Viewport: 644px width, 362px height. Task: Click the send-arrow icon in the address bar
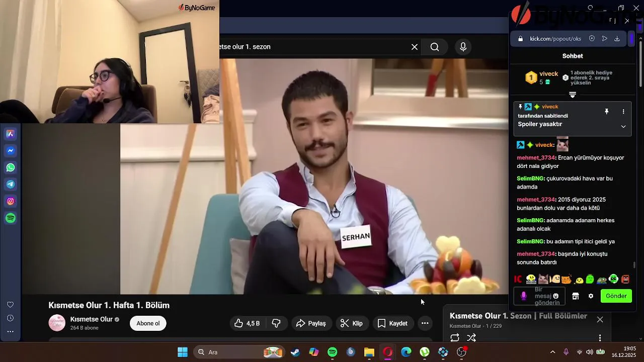(x=604, y=39)
